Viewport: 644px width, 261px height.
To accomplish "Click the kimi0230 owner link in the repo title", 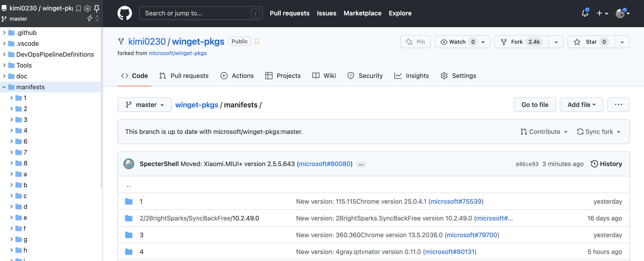I will click(x=147, y=41).
